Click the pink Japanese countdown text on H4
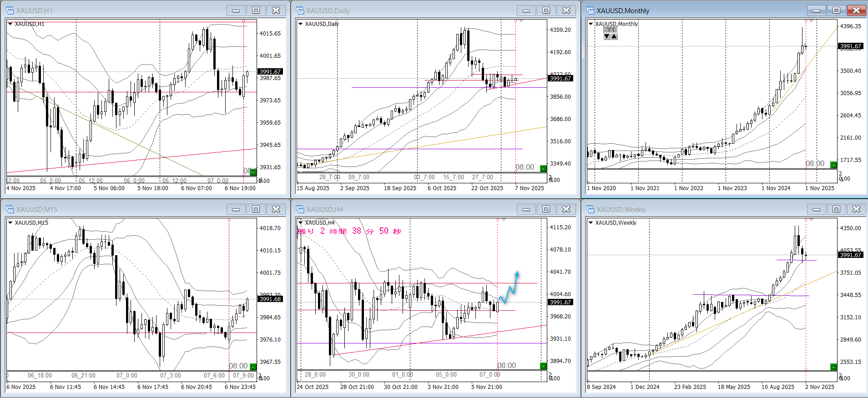The image size is (868, 398). tap(349, 232)
